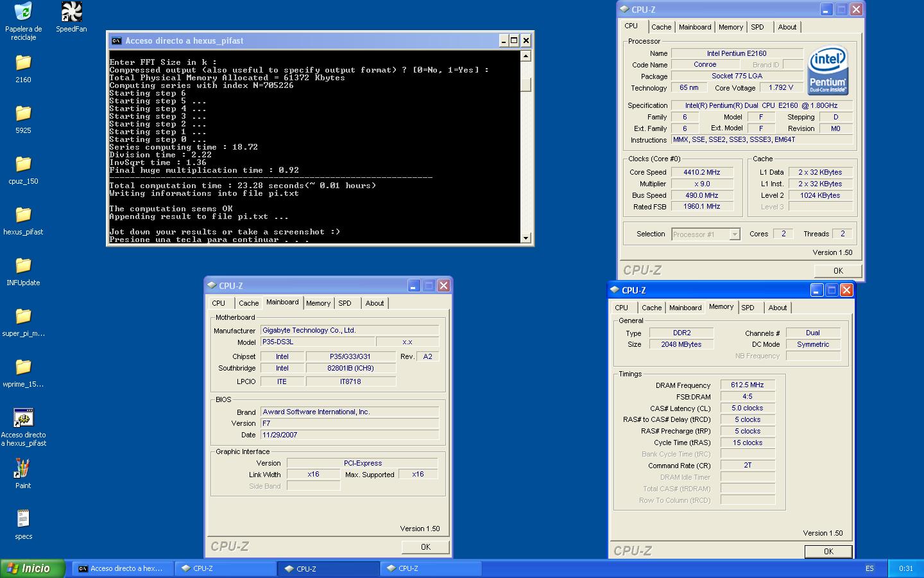Click the CPU-Z Memory window title icon
The height and width of the screenshot is (578, 924).
(615, 290)
